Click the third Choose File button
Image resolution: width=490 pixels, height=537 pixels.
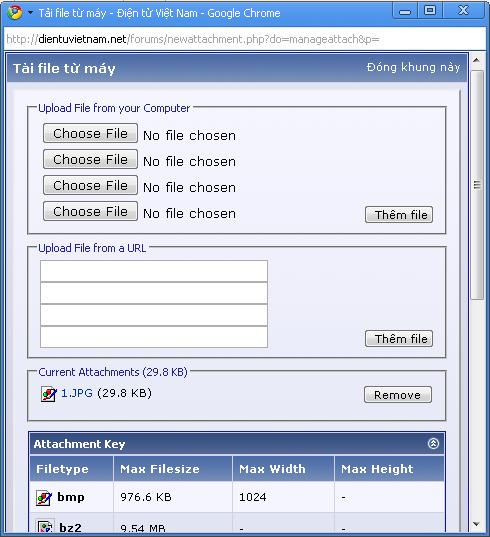[x=90, y=185]
